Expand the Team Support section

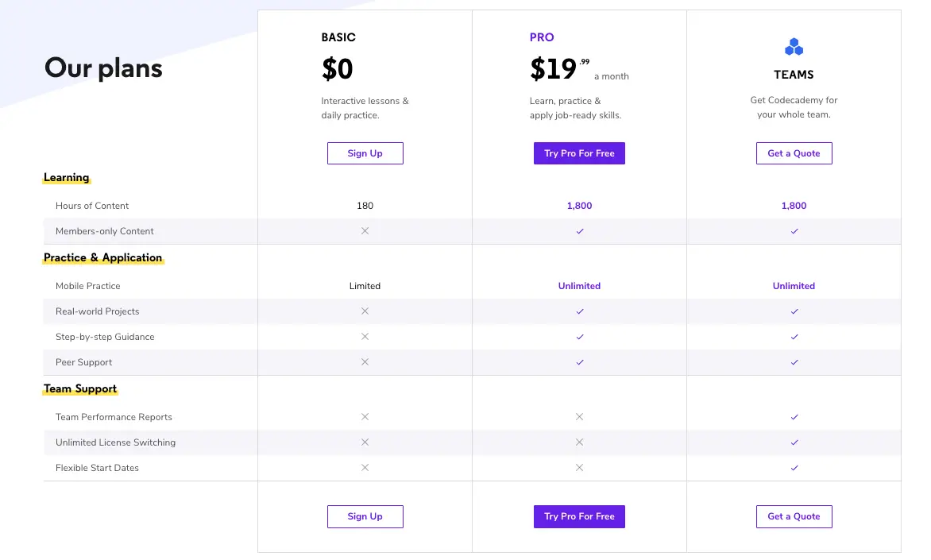79,388
